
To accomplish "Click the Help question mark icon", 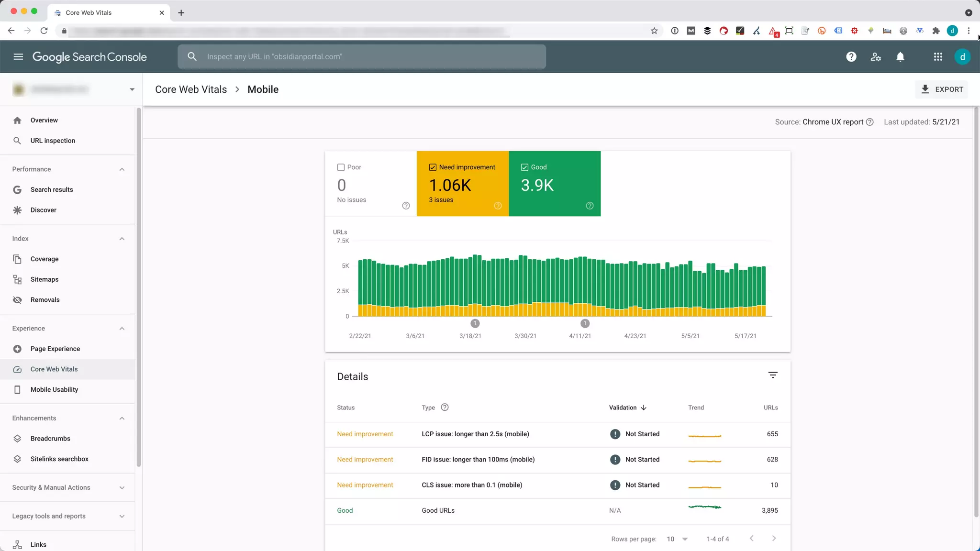I will 851,57.
